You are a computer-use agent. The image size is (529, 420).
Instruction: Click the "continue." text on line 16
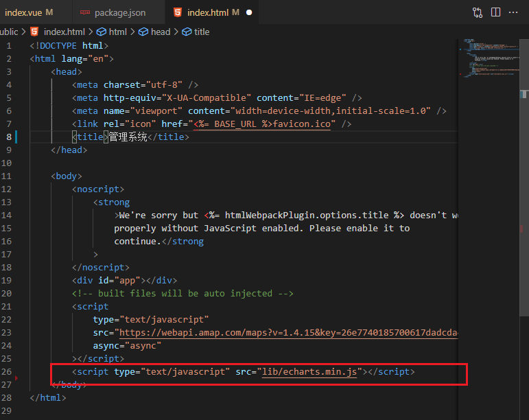tap(138, 242)
